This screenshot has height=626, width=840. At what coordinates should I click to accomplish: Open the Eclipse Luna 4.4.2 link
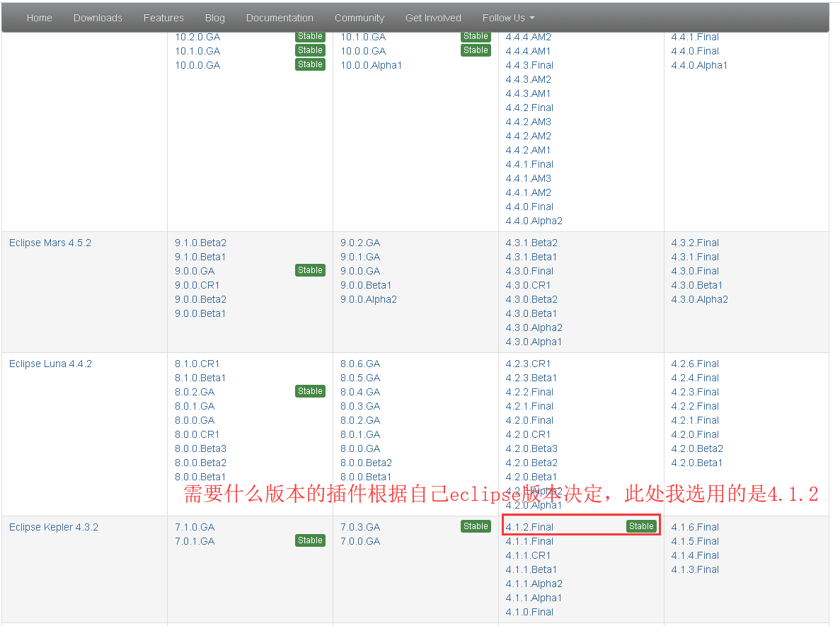(50, 364)
